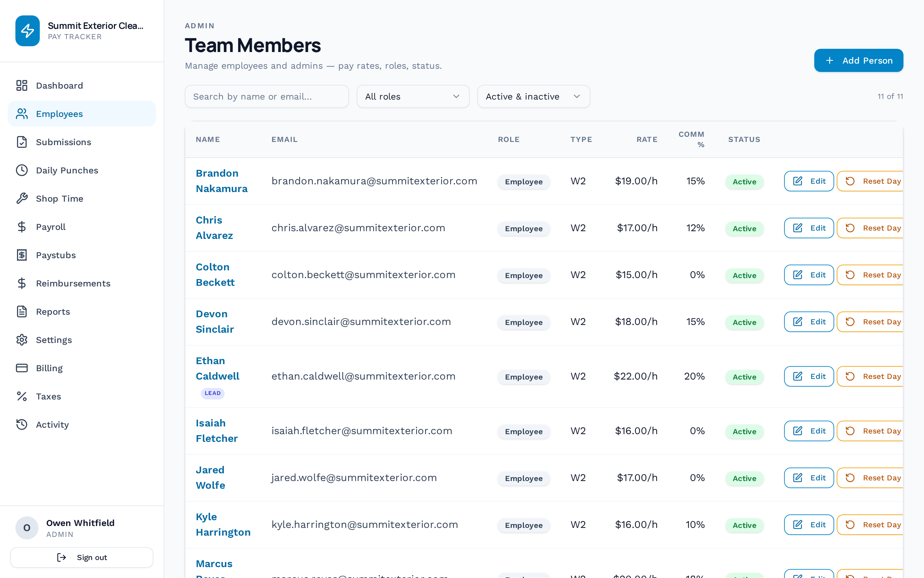Open Billing in the sidebar
Image resolution: width=924 pixels, height=578 pixels.
(82, 368)
